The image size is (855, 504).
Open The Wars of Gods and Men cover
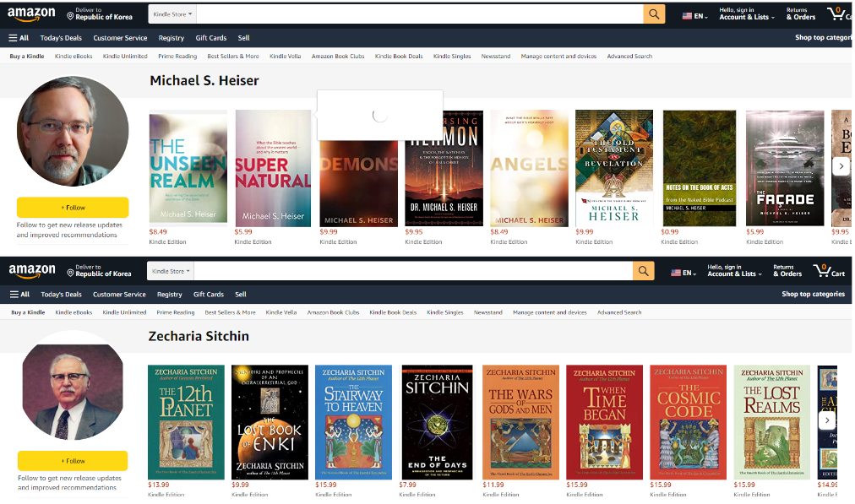(520, 422)
